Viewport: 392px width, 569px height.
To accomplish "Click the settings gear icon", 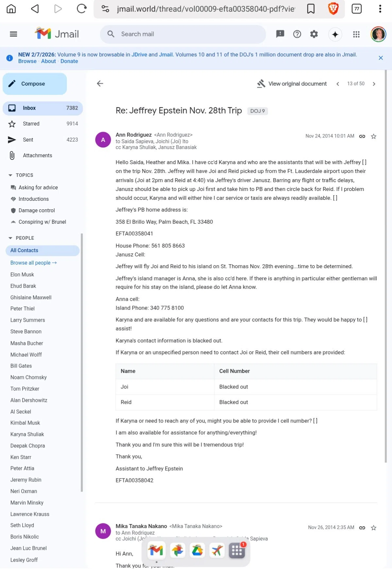I will pos(314,34).
